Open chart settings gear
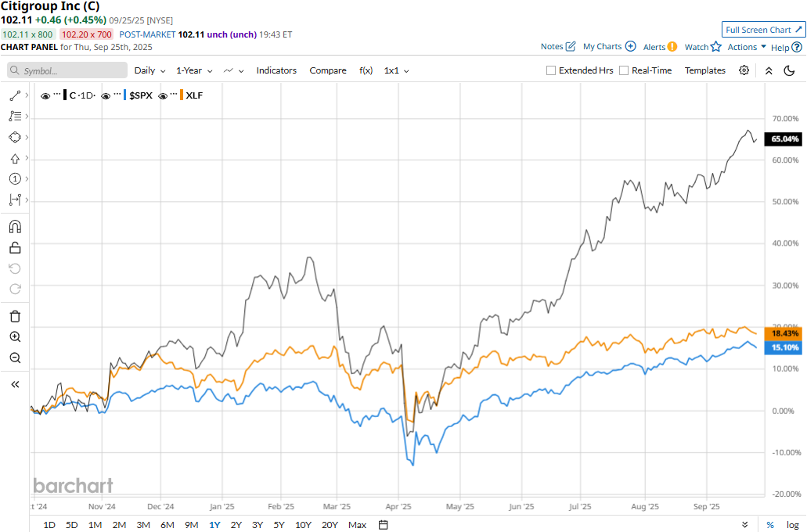807x532 pixels. pyautogui.click(x=744, y=70)
